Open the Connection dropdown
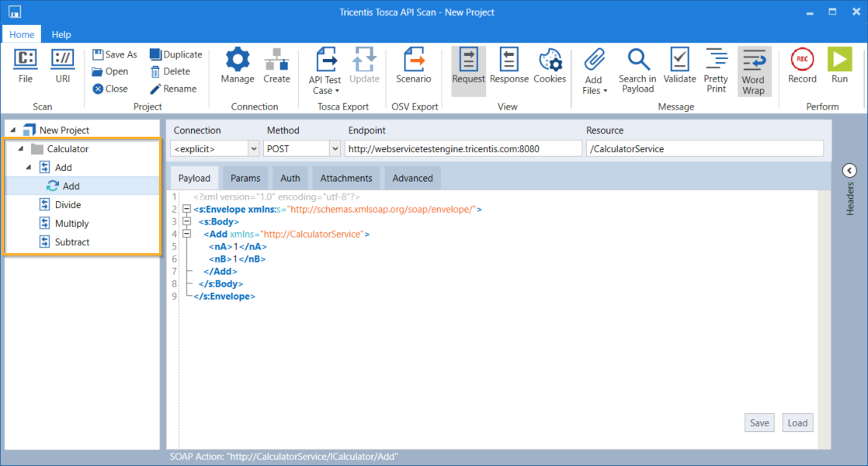868x466 pixels. pyautogui.click(x=253, y=148)
